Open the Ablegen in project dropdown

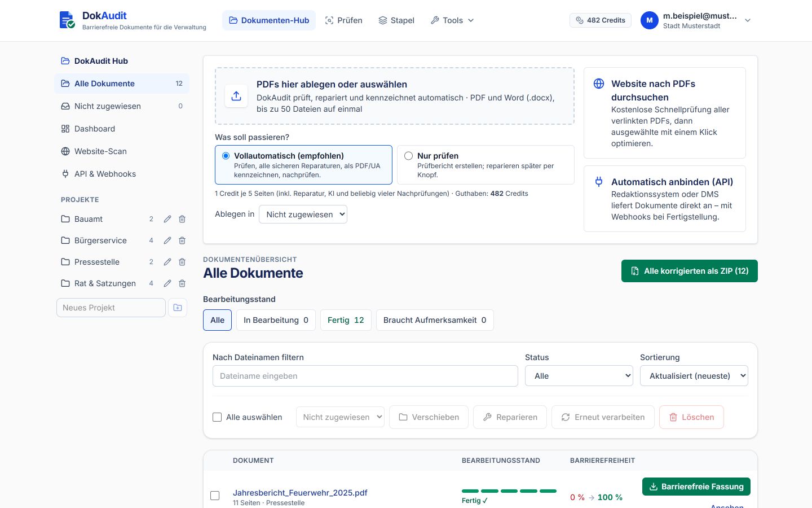[x=303, y=214]
